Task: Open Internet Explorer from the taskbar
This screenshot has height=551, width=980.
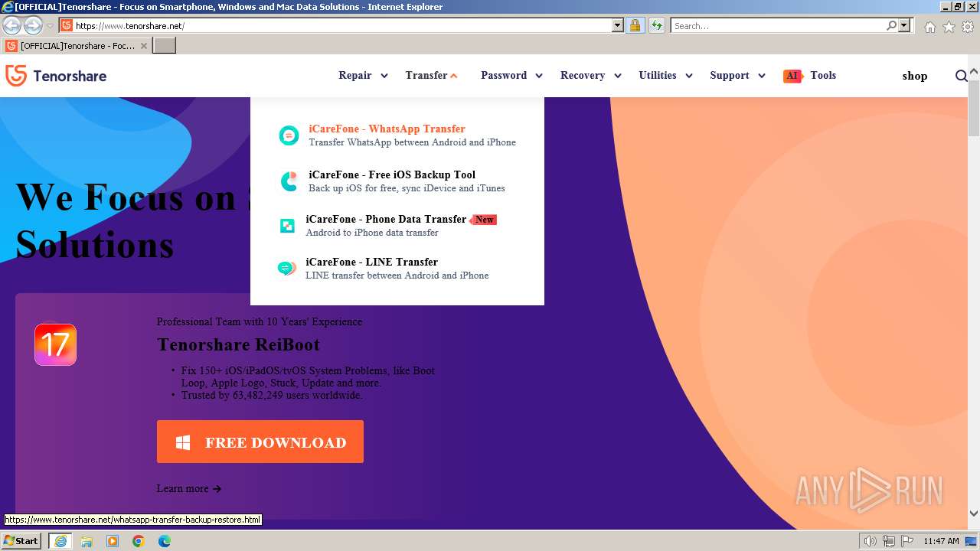Action: point(60,541)
